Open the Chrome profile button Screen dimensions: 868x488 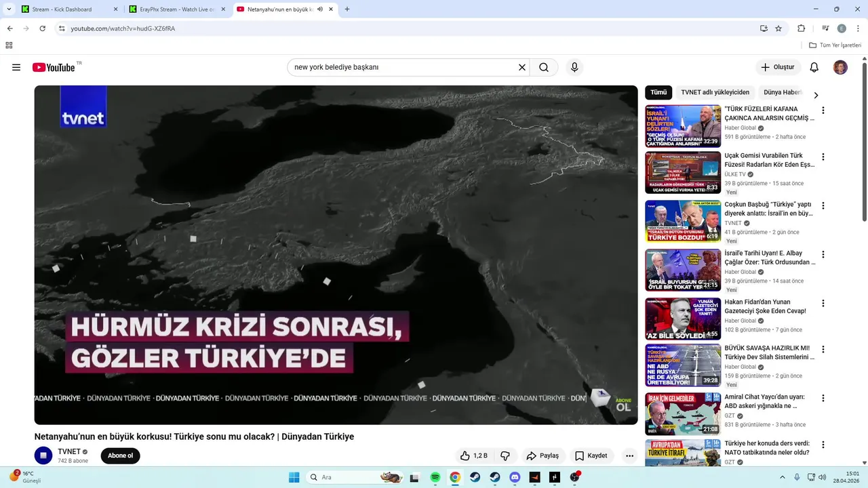(x=842, y=28)
